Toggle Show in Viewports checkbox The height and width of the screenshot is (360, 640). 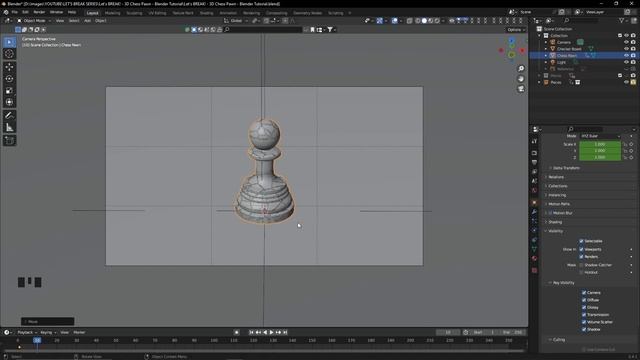click(x=581, y=249)
